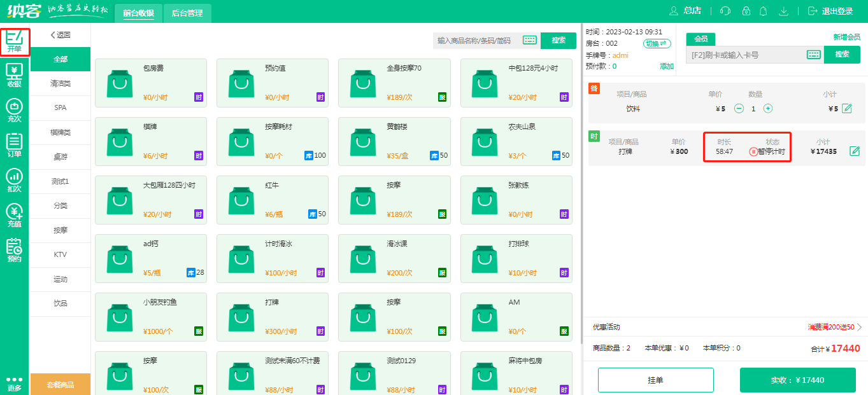Image resolution: width=868 pixels, height=395 pixels.
Task: Increase 饮料 quantity with plus stepper
Action: pyautogui.click(x=768, y=108)
